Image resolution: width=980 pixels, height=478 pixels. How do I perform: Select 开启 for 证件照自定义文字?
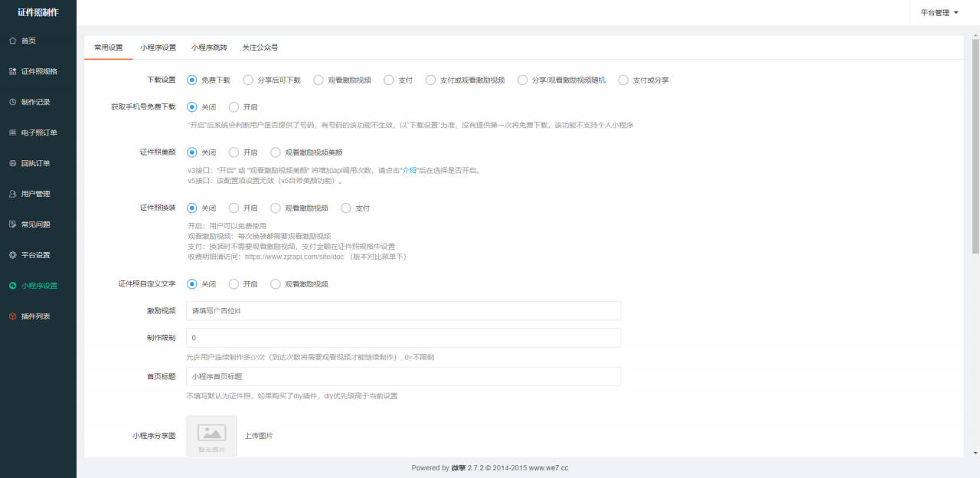tap(234, 283)
